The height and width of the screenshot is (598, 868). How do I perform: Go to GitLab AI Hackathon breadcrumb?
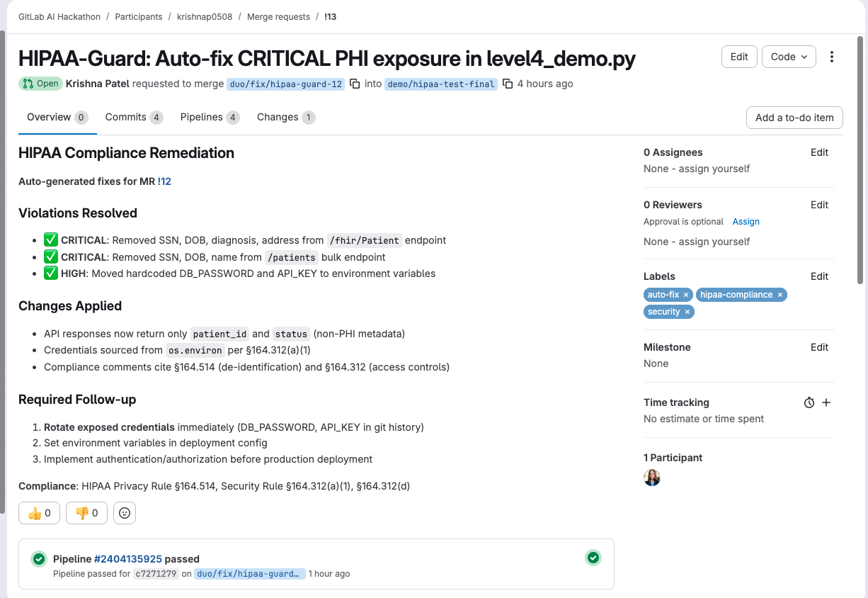(x=59, y=16)
